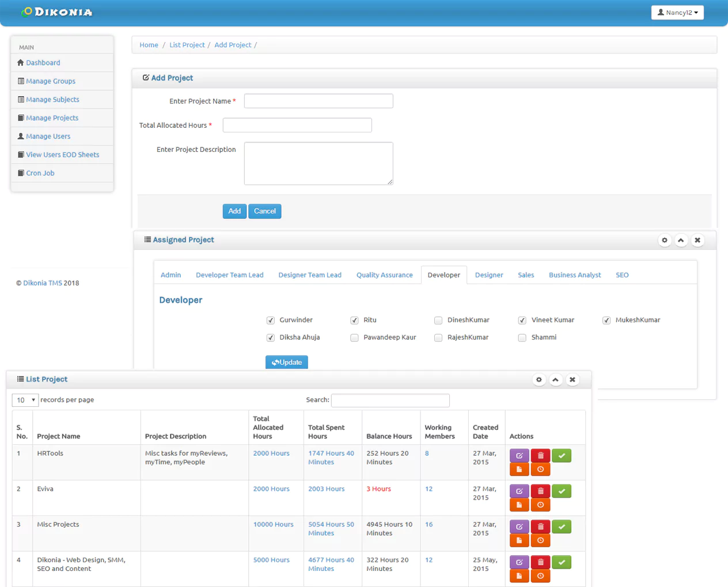This screenshot has width=728, height=587.
Task: Click the clock icon for Misc Projects
Action: [x=540, y=541]
